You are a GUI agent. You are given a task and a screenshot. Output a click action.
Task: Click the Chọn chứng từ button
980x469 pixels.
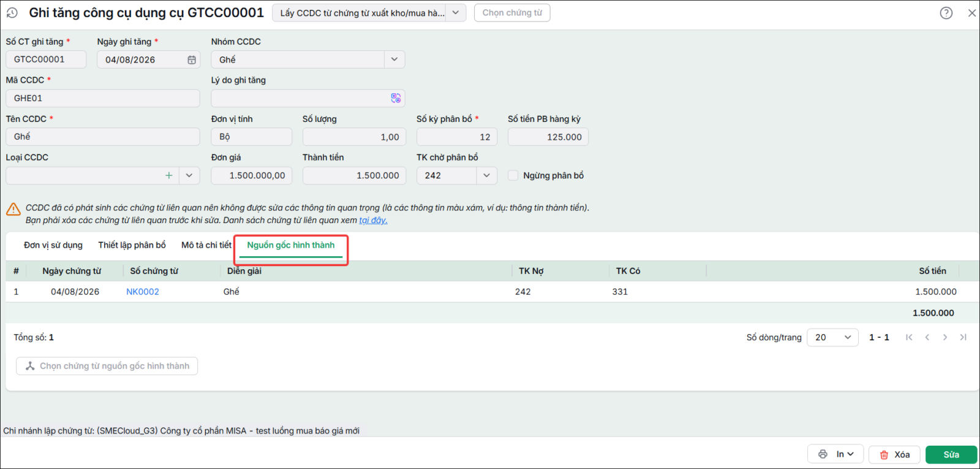pyautogui.click(x=512, y=13)
